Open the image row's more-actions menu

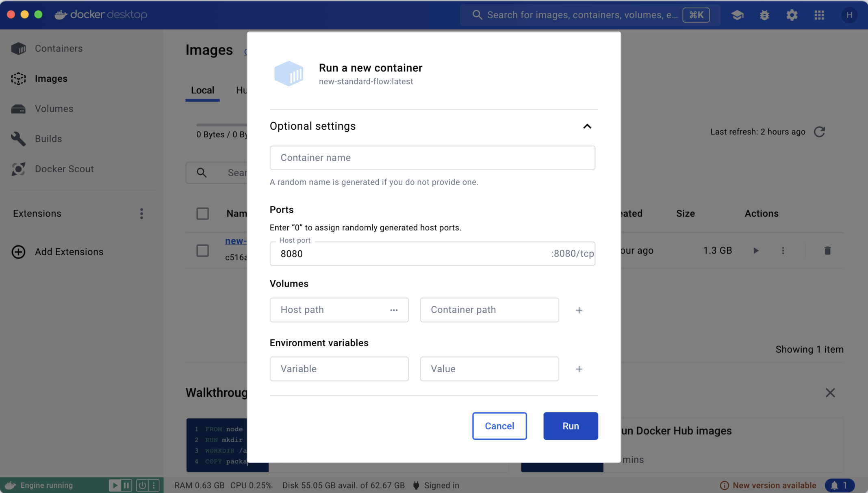tap(783, 250)
